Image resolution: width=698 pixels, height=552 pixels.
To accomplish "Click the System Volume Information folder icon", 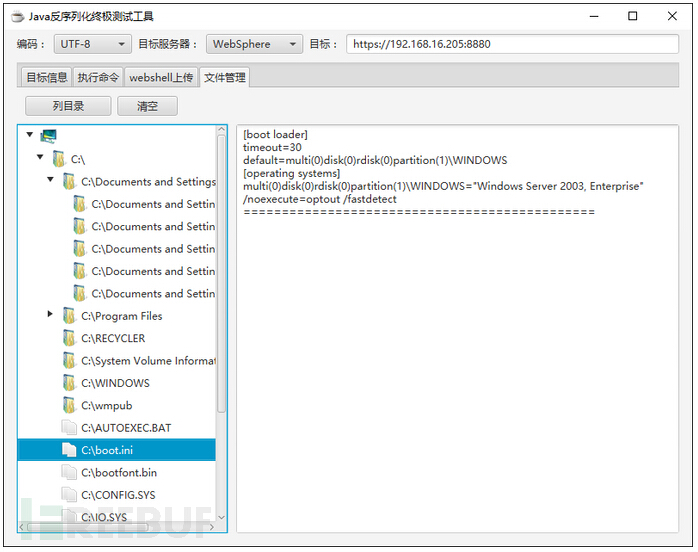I will tap(69, 360).
